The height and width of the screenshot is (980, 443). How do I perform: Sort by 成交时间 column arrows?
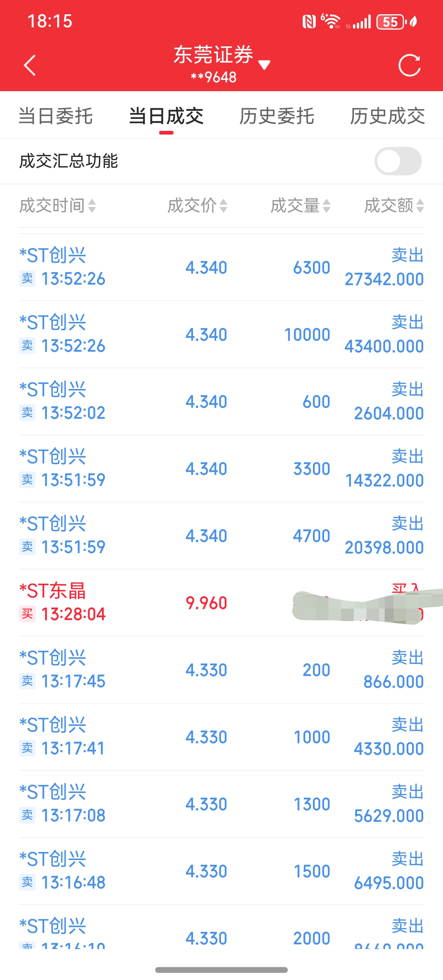tap(92, 206)
